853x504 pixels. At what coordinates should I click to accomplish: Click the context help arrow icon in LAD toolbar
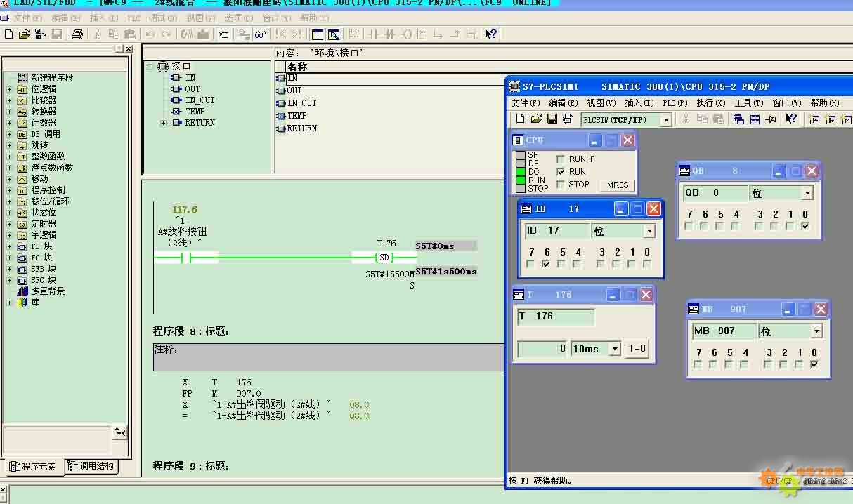pyautogui.click(x=491, y=34)
